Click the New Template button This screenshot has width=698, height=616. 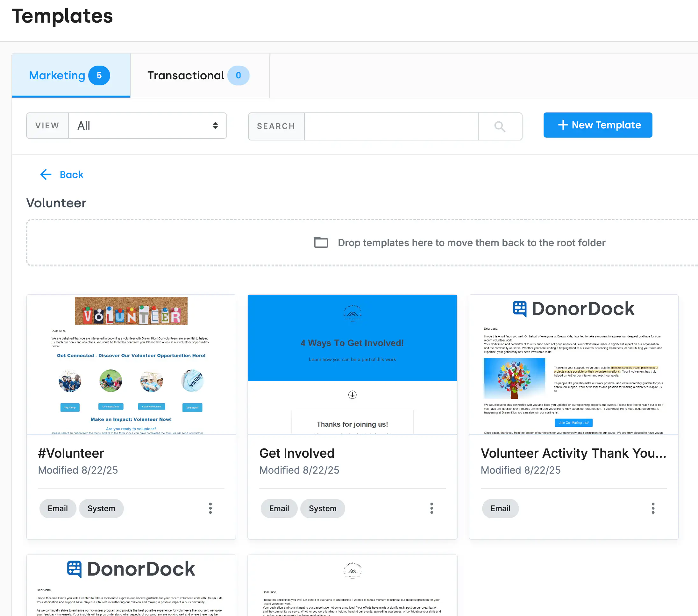coord(598,125)
